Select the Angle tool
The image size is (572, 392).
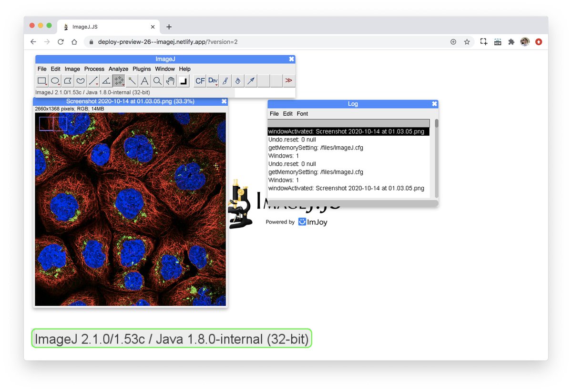(x=106, y=81)
